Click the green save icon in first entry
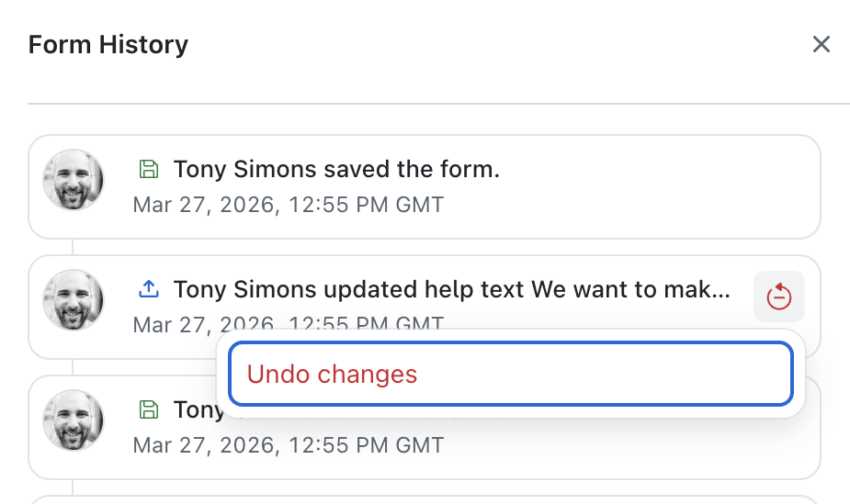The image size is (850, 504). click(148, 169)
